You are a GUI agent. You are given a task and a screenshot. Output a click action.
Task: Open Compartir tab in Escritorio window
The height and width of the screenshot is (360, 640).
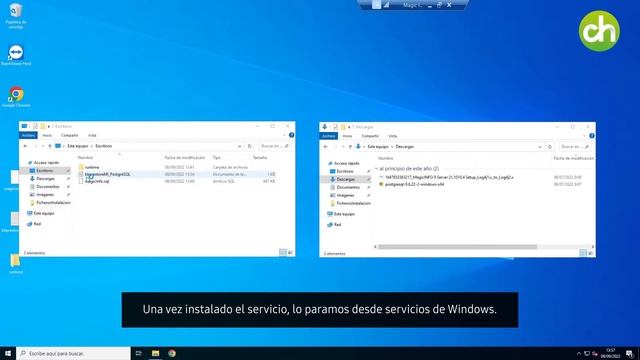pos(69,135)
